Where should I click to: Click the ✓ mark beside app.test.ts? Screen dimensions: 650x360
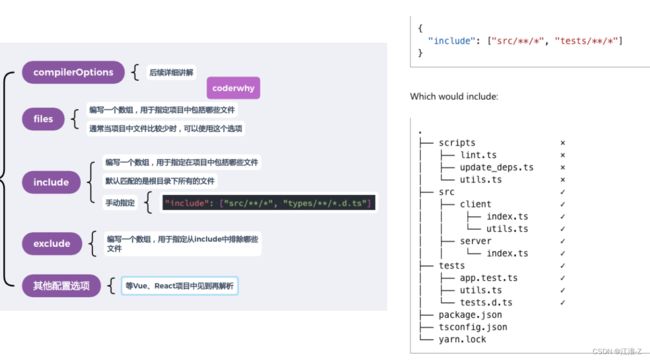(563, 278)
